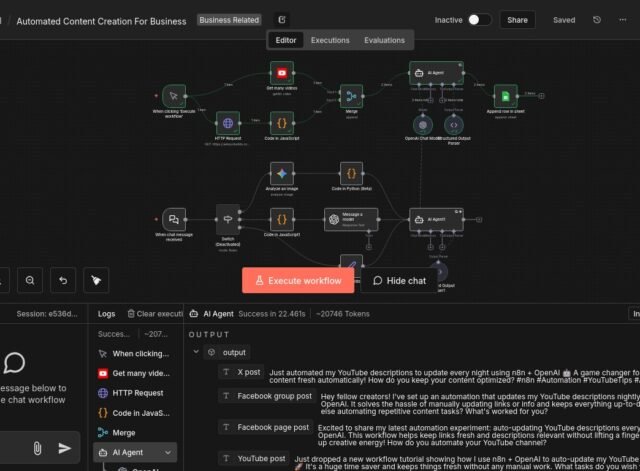Open the workflow history icon
The height and width of the screenshot is (471, 640).
pos(597,20)
